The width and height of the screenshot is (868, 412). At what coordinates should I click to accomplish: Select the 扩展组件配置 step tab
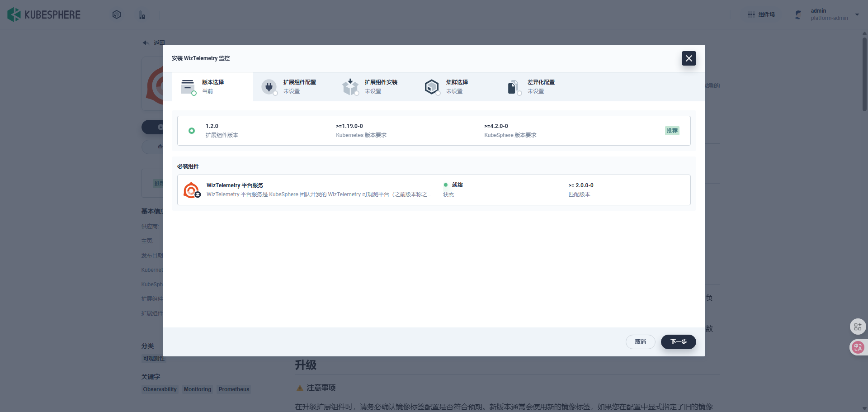coord(294,87)
